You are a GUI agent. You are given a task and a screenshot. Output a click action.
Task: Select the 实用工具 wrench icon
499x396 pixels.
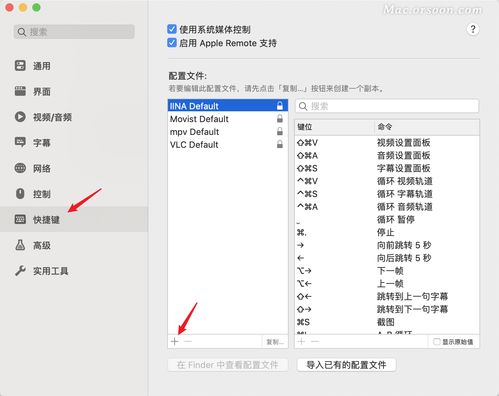(x=20, y=271)
